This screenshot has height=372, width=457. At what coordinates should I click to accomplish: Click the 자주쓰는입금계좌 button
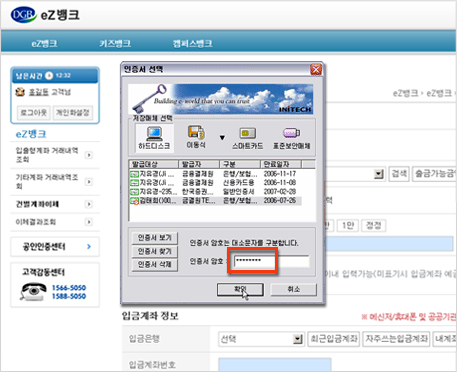(396, 339)
